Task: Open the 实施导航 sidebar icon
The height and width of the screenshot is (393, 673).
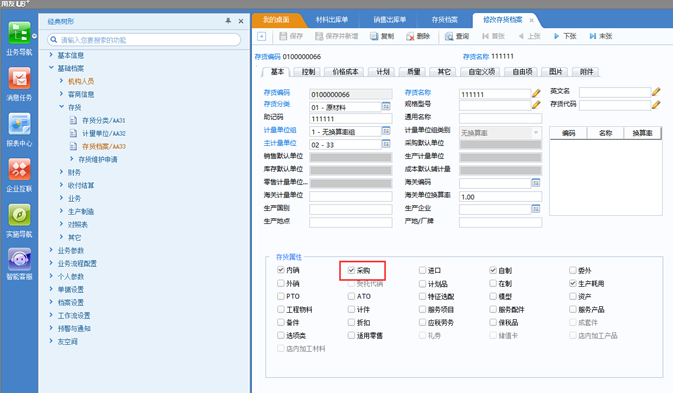Action: click(19, 215)
